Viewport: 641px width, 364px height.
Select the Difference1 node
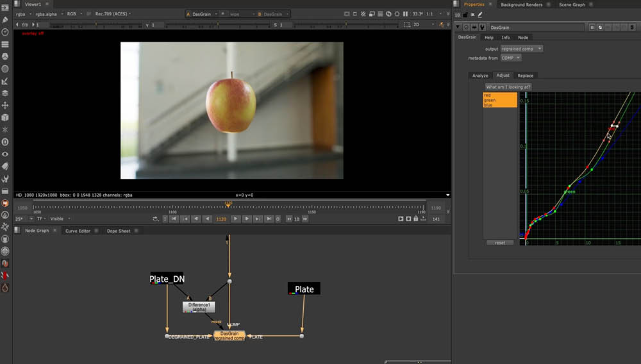(x=199, y=307)
